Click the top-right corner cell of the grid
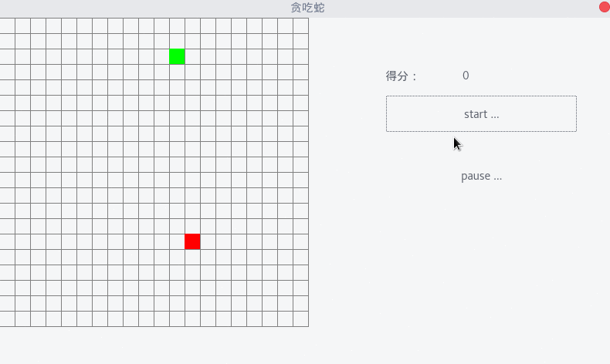Image resolution: width=610 pixels, height=364 pixels. [x=300, y=25]
